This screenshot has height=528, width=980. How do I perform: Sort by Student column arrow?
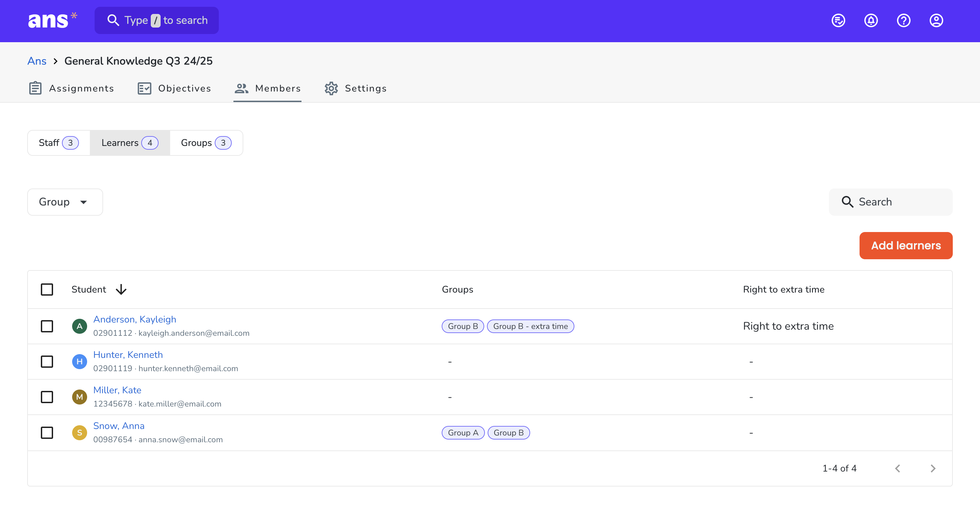(121, 290)
